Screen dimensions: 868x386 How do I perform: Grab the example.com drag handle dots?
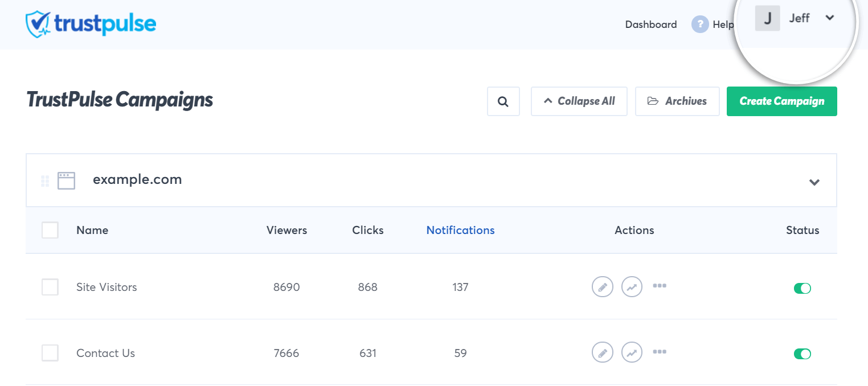(45, 181)
